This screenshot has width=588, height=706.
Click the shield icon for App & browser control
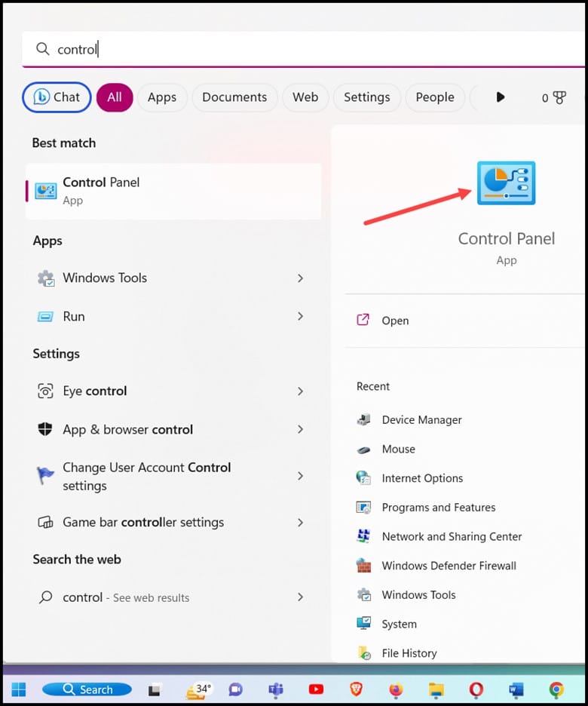45,429
